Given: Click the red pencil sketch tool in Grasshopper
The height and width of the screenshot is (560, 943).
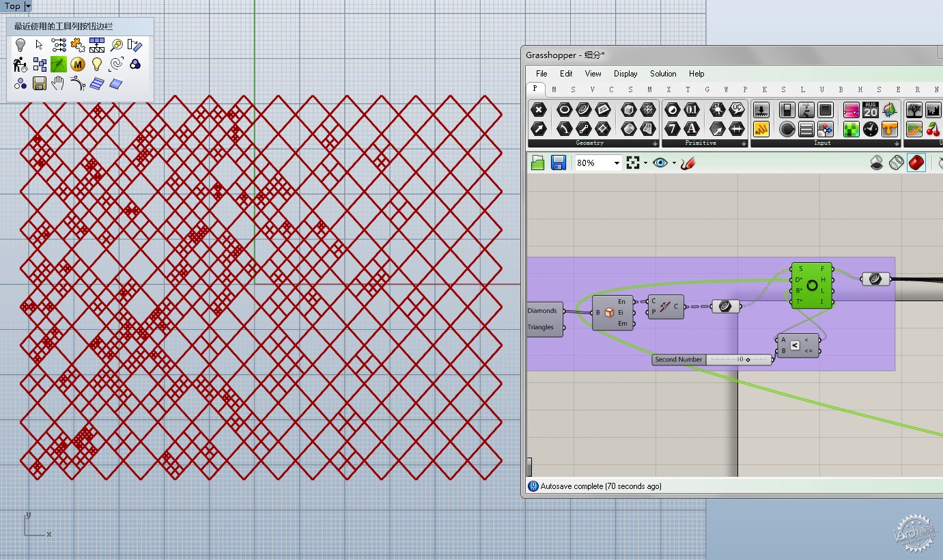Looking at the screenshot, I should 688,163.
